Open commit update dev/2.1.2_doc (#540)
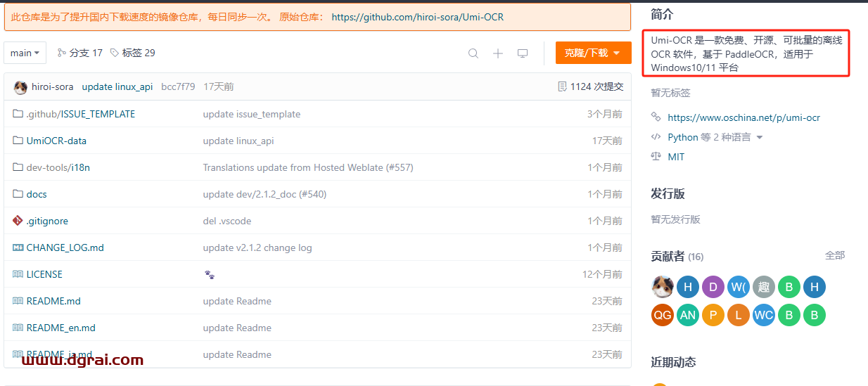Image resolution: width=868 pixels, height=386 pixels. (x=264, y=194)
